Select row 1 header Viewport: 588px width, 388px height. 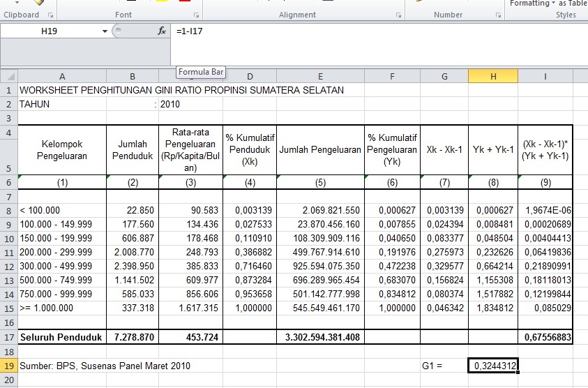9,91
